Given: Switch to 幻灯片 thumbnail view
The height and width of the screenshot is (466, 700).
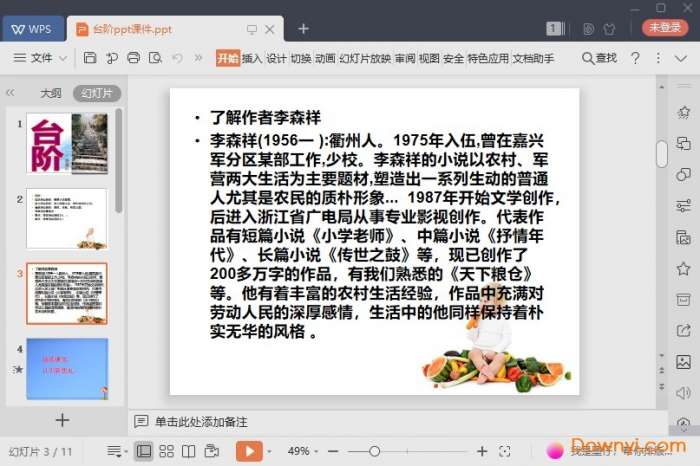Looking at the screenshot, I should point(97,93).
